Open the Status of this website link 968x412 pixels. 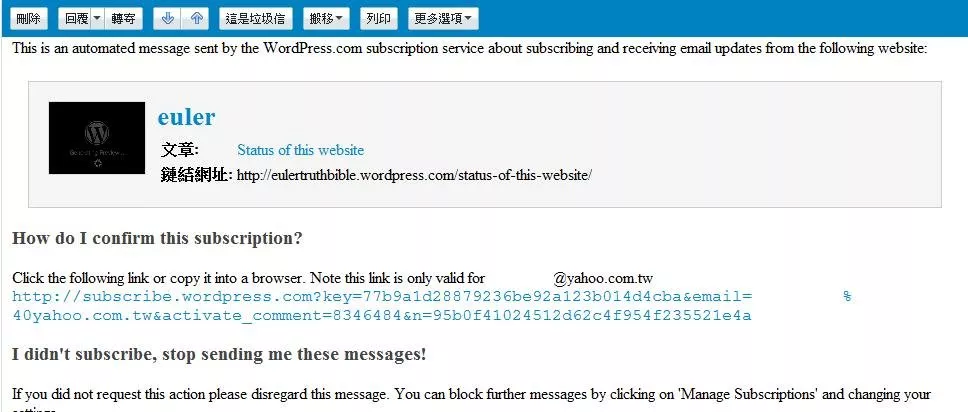pos(301,150)
